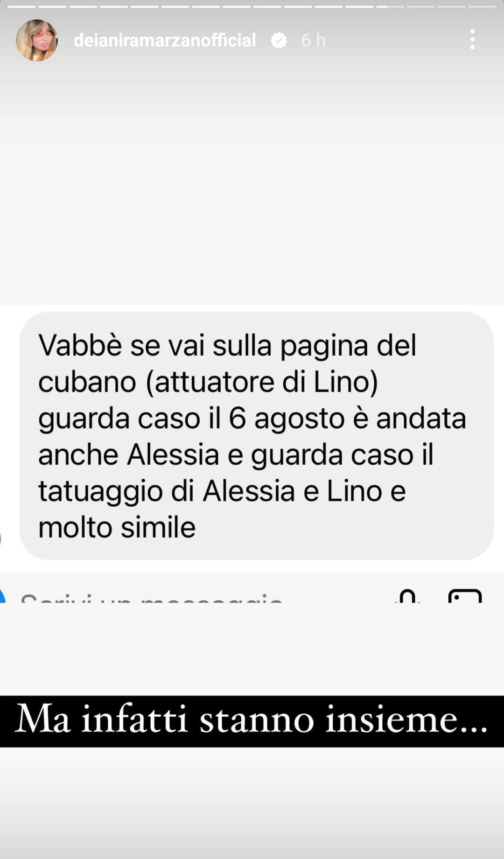This screenshot has width=504, height=859.
Task: Click the image gallery icon in message bar
Action: tap(465, 596)
